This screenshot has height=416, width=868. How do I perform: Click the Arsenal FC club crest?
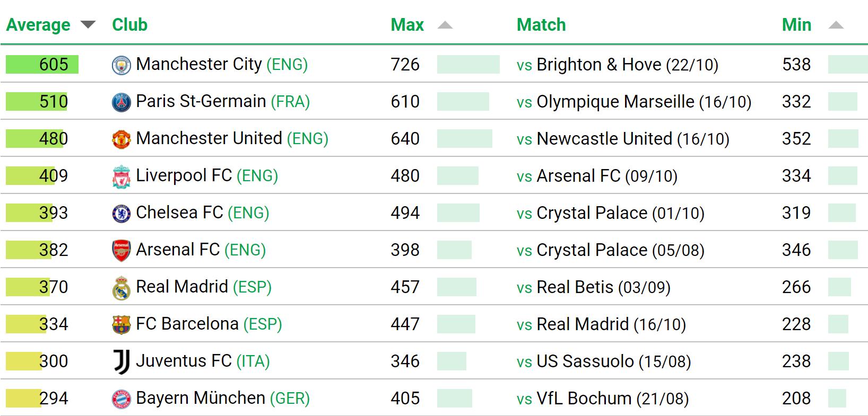(x=121, y=251)
